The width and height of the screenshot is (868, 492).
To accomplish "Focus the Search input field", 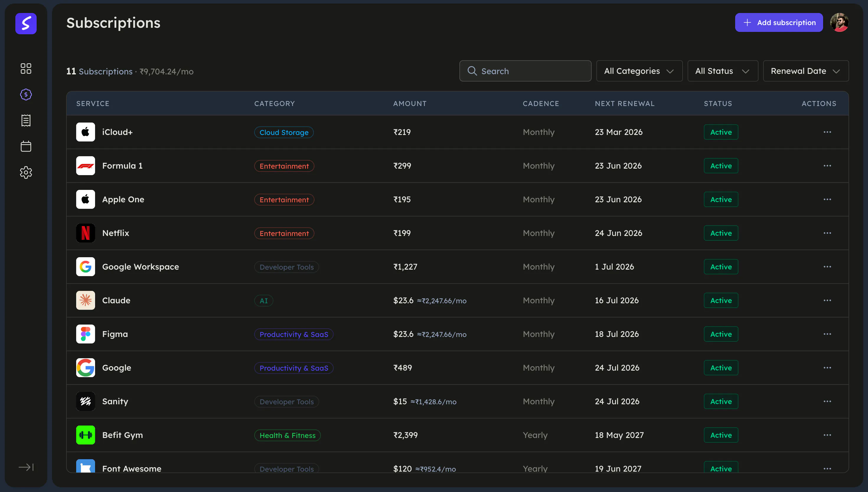I will coord(525,71).
